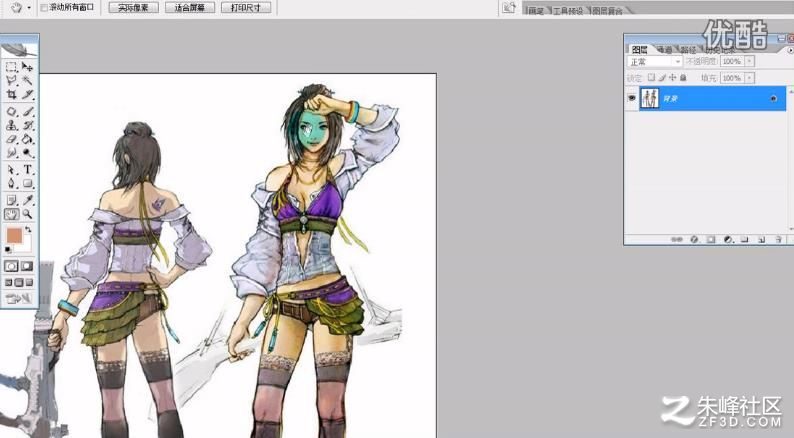Open the Brushes tab in palette well

pyautogui.click(x=536, y=11)
